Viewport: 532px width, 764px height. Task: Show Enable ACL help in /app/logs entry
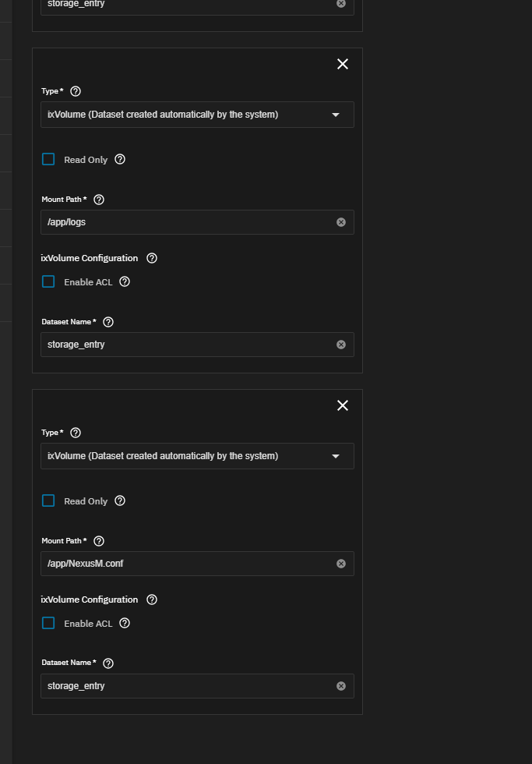(125, 281)
